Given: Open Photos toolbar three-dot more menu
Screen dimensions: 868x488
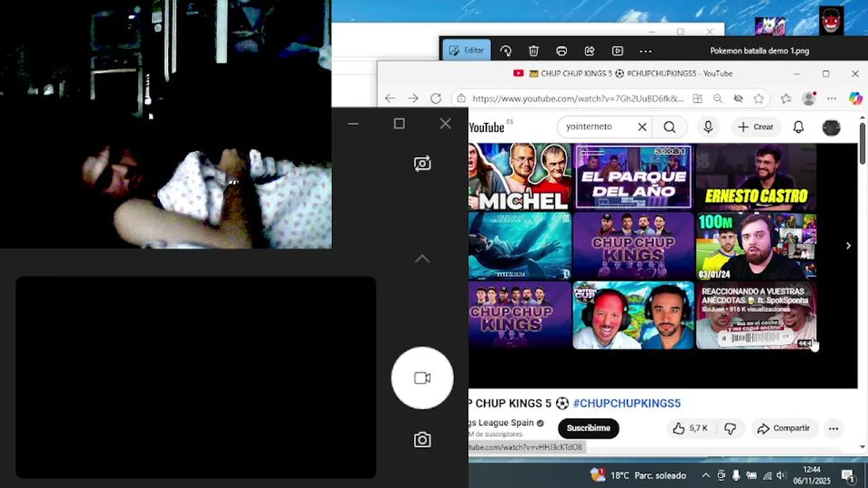Looking at the screenshot, I should pos(646,51).
